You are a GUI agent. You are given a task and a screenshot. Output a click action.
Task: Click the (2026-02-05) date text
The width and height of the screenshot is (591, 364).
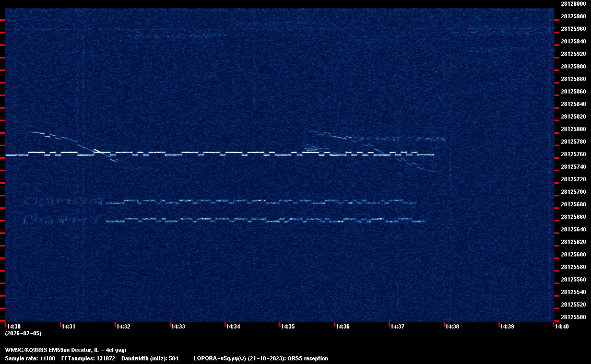tap(23, 333)
